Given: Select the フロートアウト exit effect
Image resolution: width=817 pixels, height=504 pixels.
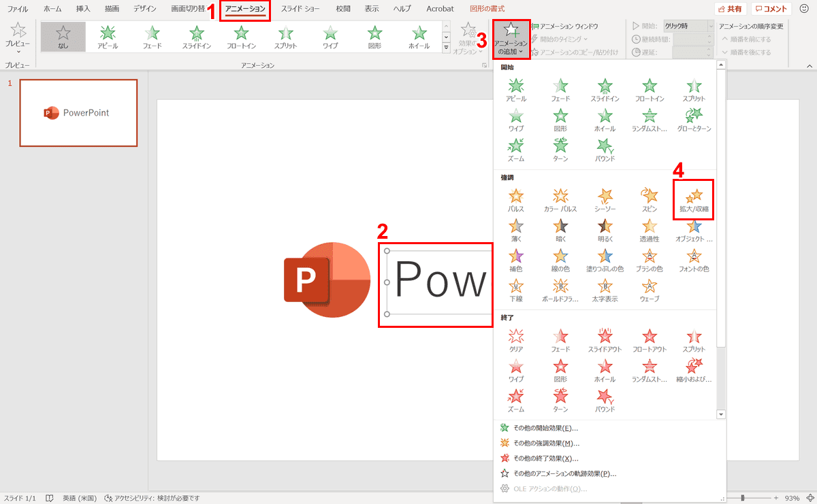Looking at the screenshot, I should click(650, 341).
